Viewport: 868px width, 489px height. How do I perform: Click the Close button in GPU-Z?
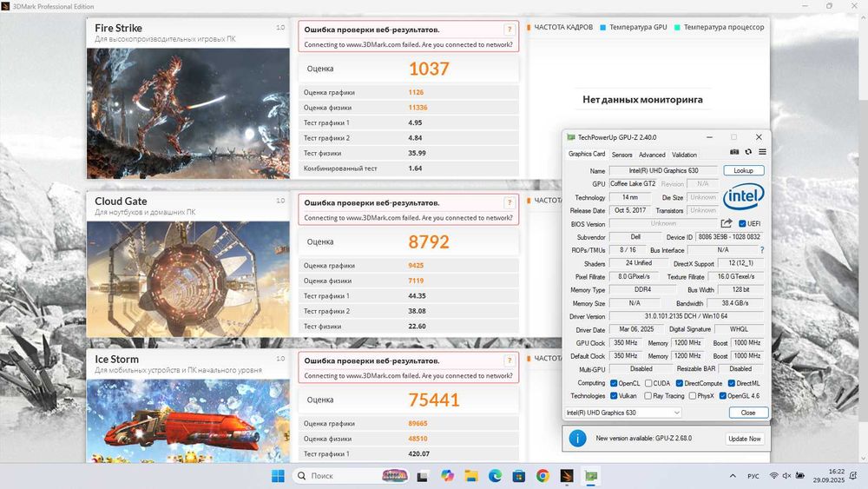pyautogui.click(x=748, y=413)
